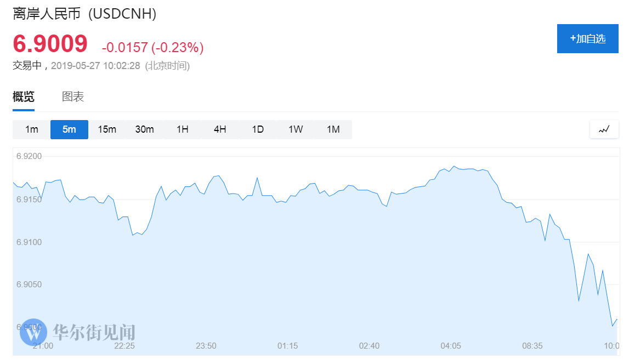Click the -0.0157 (-0.23%) change text

pyautogui.click(x=152, y=48)
